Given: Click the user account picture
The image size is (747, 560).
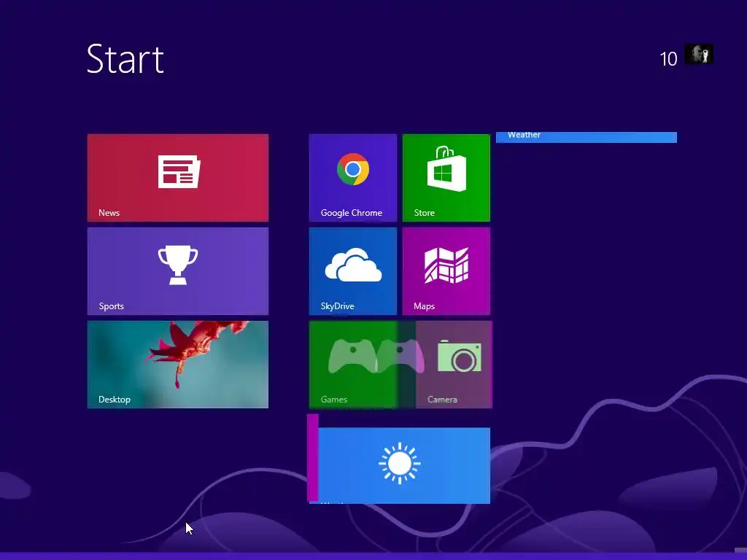Looking at the screenshot, I should (699, 54).
